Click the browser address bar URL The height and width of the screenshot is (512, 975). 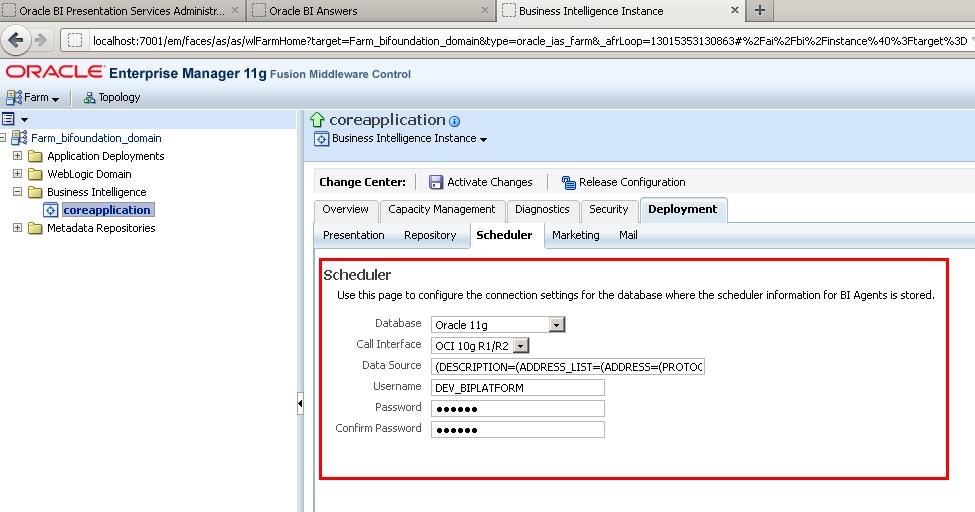[529, 41]
